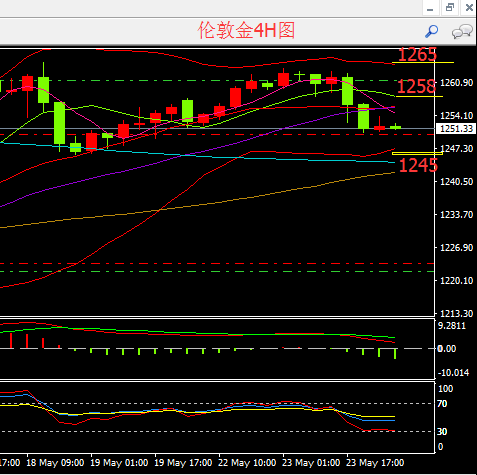Click price scale value 1240.50
477x475 pixels.
457,182
